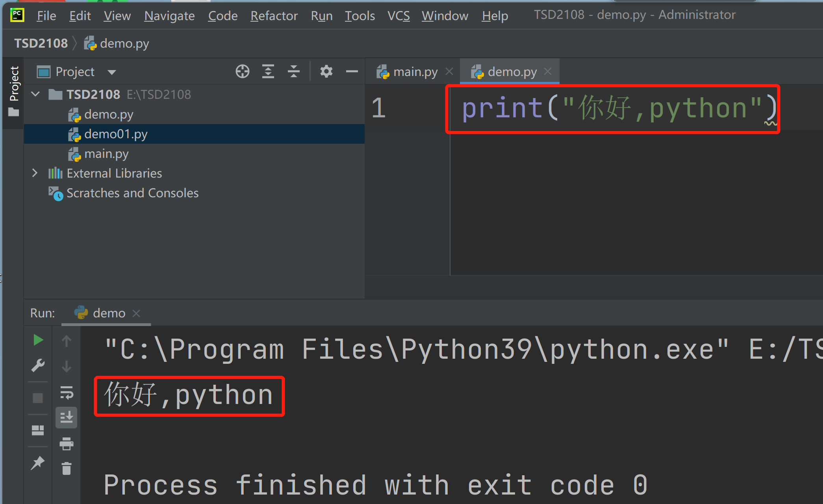Click the Print output printer icon
Screen dimensions: 823x504
point(66,444)
